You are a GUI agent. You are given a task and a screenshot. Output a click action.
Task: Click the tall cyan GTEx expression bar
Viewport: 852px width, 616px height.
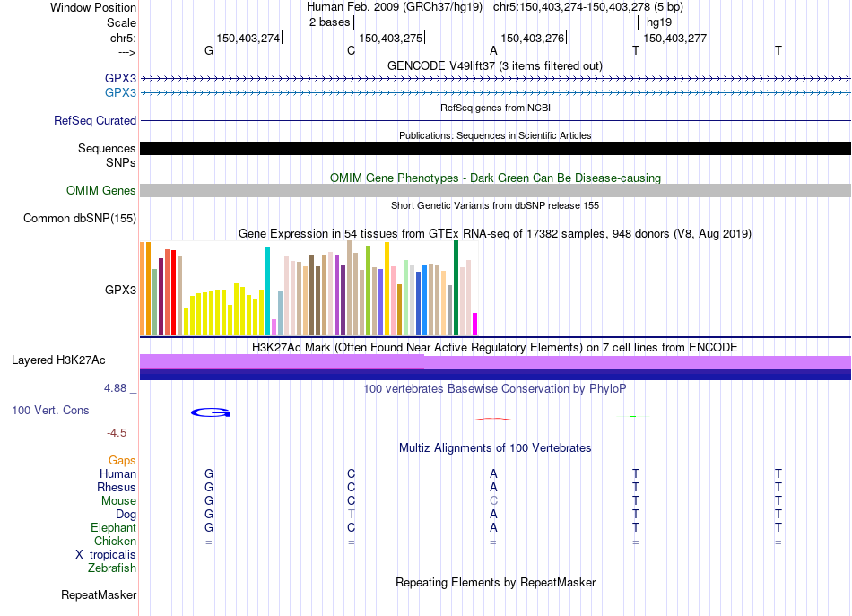click(x=267, y=291)
